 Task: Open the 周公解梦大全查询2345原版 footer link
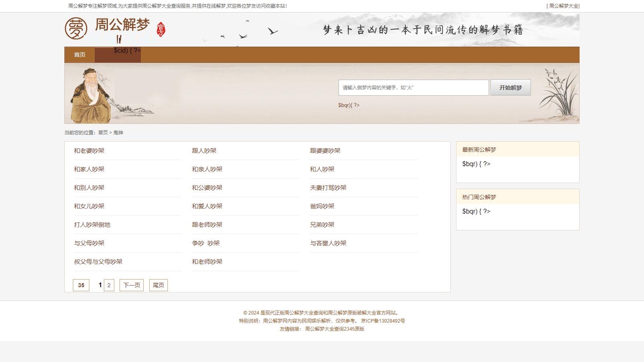click(334, 329)
